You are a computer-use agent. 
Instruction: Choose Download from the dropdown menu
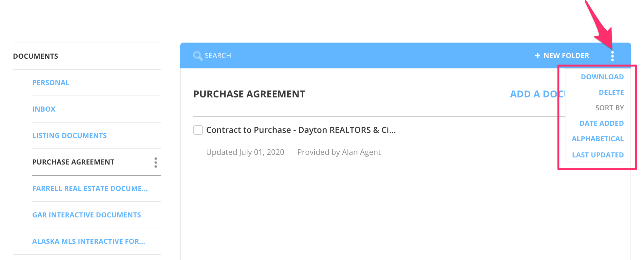tap(602, 77)
